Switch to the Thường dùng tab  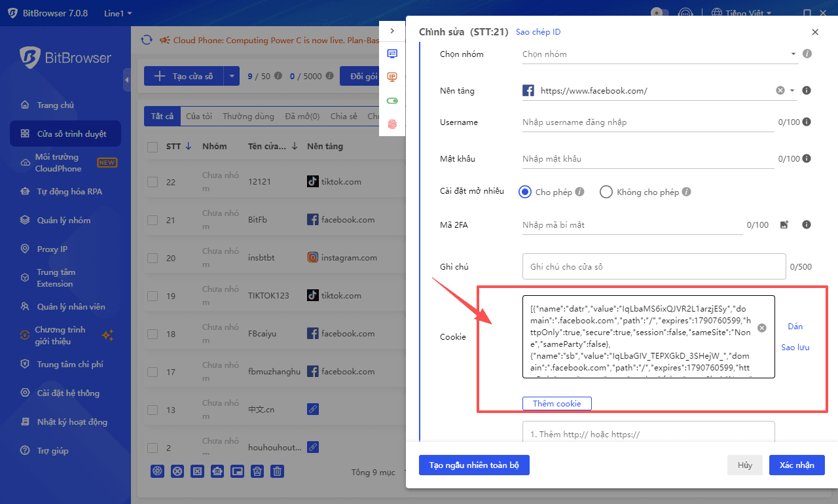click(x=248, y=117)
